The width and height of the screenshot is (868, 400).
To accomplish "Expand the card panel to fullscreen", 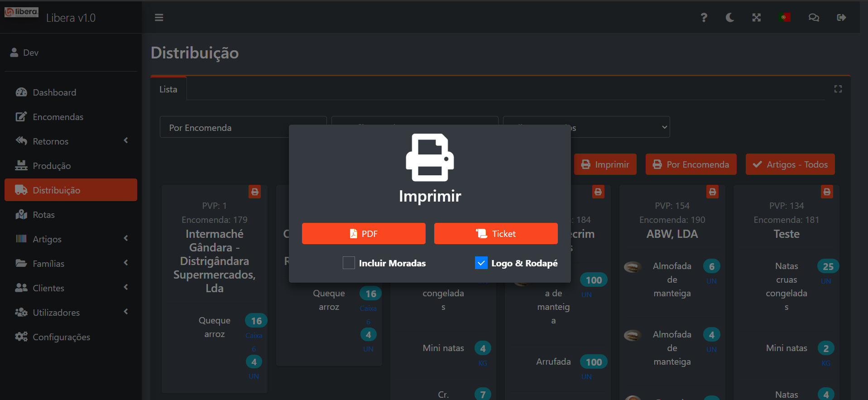I will click(838, 89).
